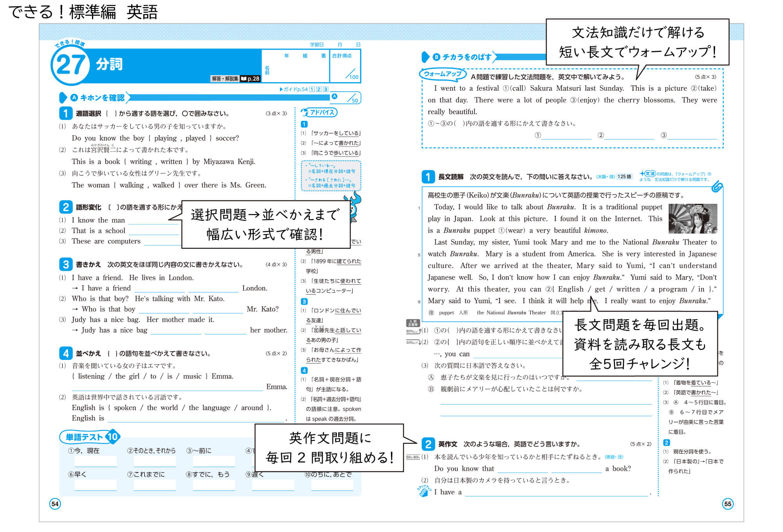
Task: Click the 125語 word count label
Action: (x=624, y=177)
